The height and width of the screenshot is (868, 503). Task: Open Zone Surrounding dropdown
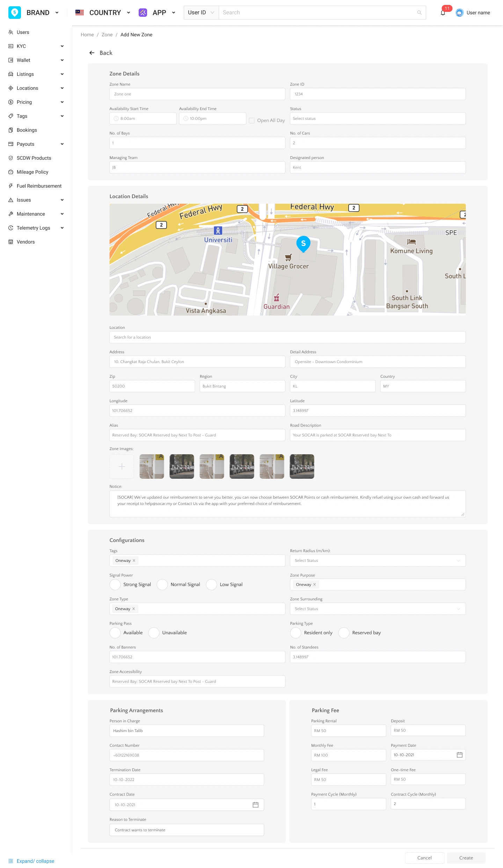[x=378, y=609]
